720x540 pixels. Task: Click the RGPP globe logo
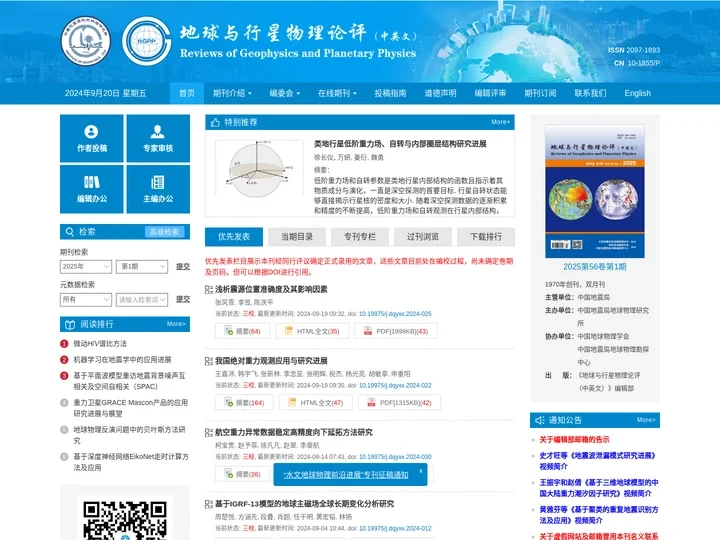click(x=146, y=41)
